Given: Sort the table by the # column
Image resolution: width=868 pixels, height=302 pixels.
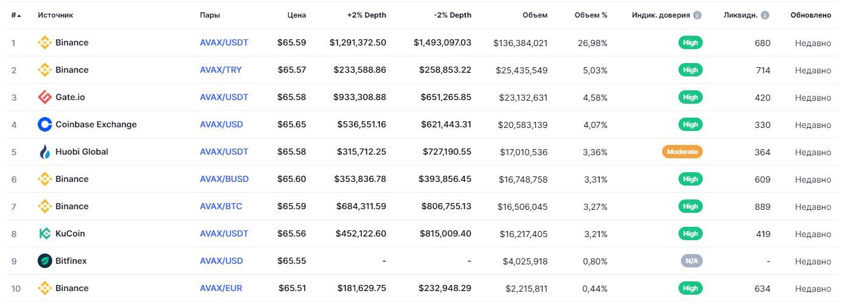Looking at the screenshot, I should [15, 15].
